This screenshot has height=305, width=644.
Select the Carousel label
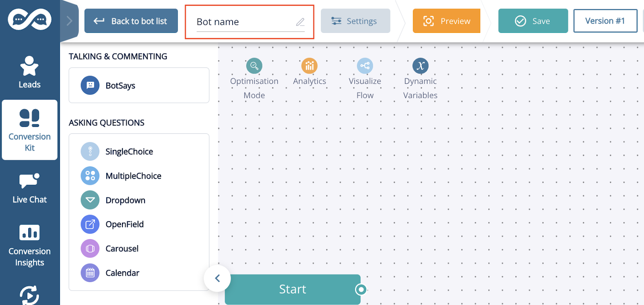tap(122, 249)
